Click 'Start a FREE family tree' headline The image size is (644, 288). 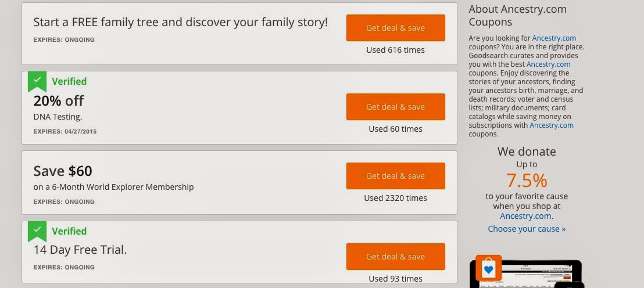click(x=180, y=22)
